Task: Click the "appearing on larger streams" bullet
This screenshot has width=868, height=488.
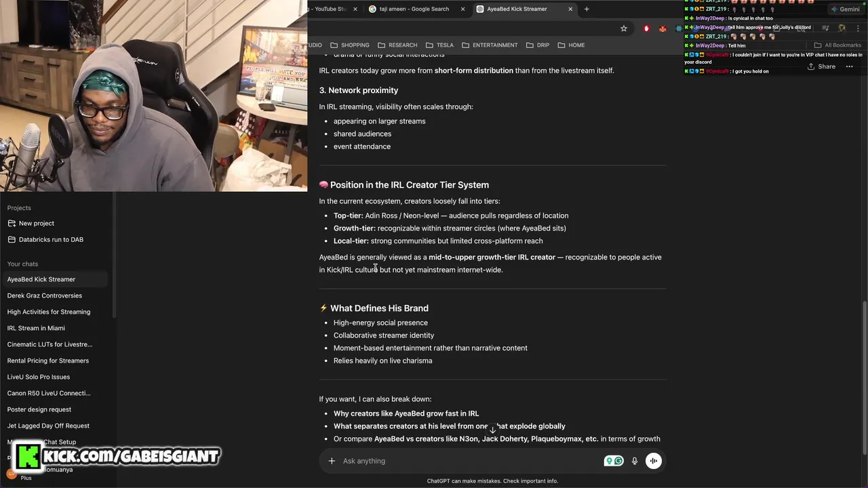Action: pos(380,121)
